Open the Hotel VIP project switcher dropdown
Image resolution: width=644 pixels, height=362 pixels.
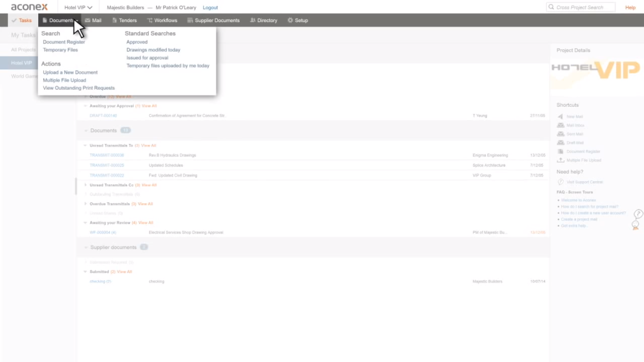(x=77, y=7)
